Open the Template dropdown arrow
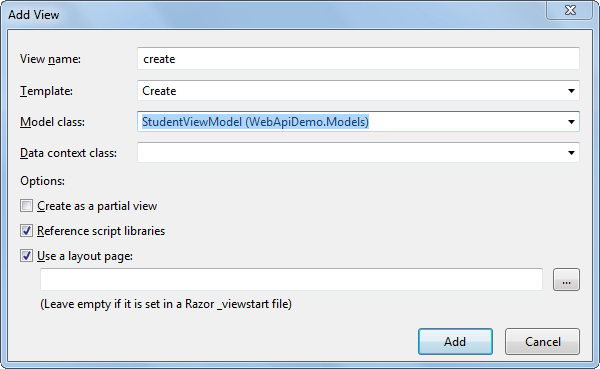This screenshot has width=600, height=369. [571, 91]
